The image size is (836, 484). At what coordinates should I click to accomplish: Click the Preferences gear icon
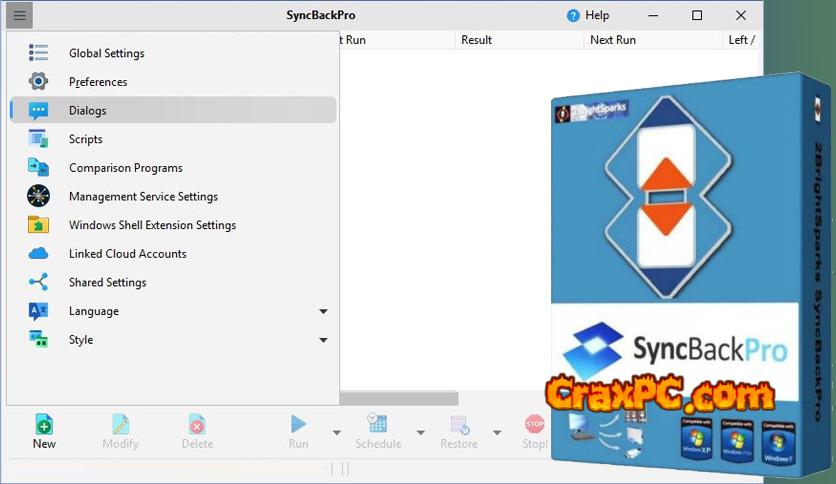point(38,82)
